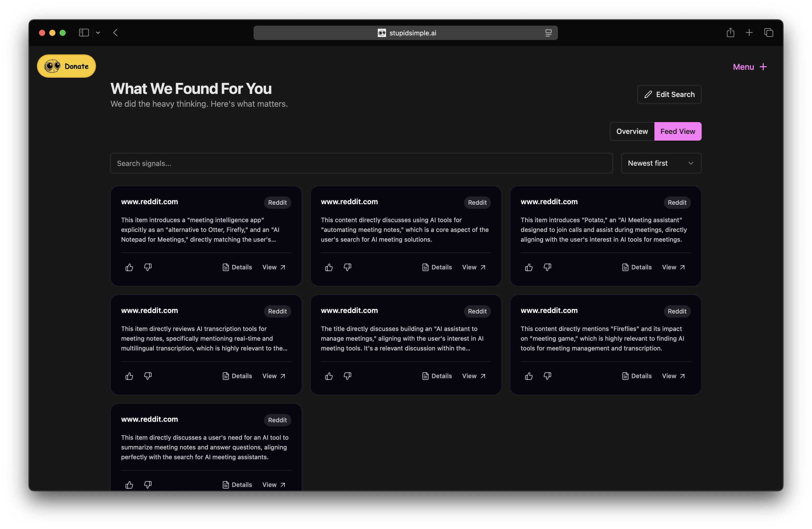812x529 pixels.
Task: Toggle the Safari sidebar icon
Action: (84, 32)
